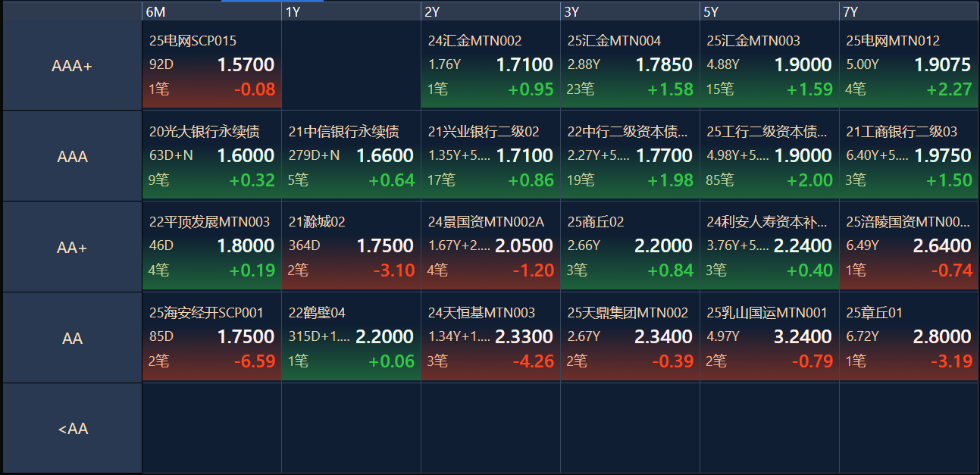
Task: Click the yield value 1.5700
Action: pos(246,65)
